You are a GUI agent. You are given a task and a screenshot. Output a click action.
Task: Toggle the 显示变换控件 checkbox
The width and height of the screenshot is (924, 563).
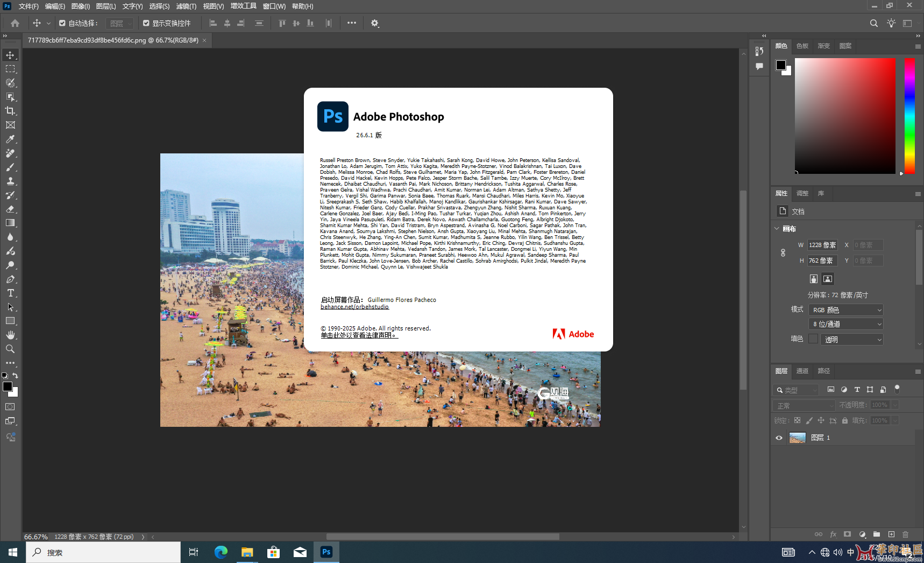(x=146, y=23)
